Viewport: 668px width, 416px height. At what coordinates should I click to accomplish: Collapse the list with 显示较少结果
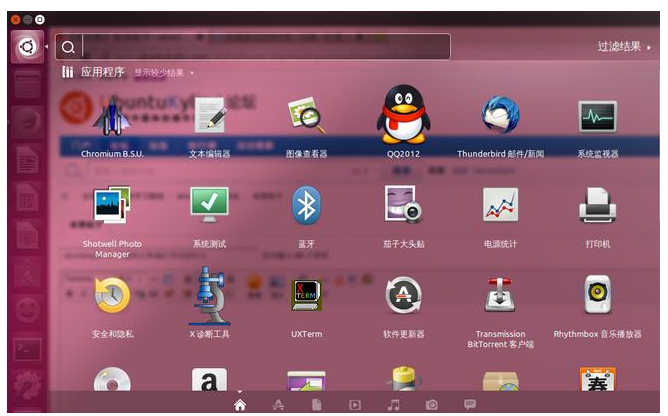pos(164,73)
